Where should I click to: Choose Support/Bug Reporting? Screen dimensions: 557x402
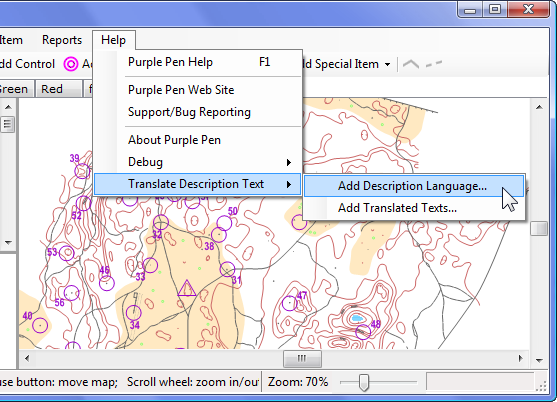[x=198, y=112]
